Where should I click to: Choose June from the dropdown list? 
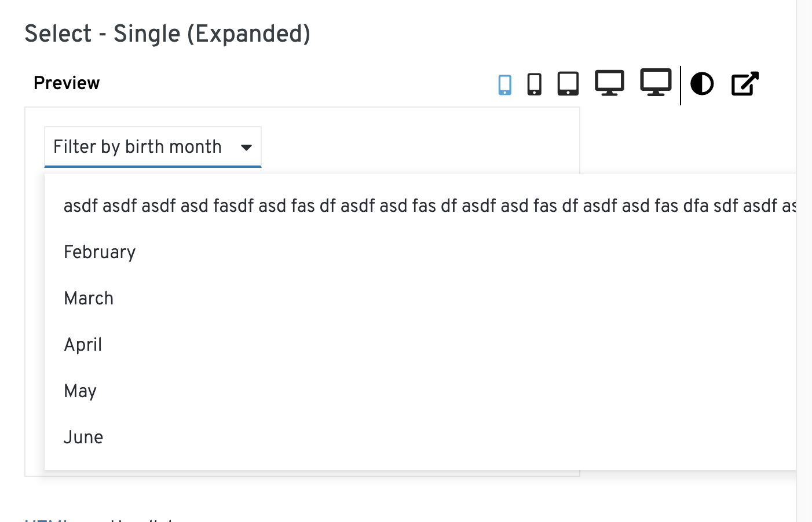[x=83, y=437]
